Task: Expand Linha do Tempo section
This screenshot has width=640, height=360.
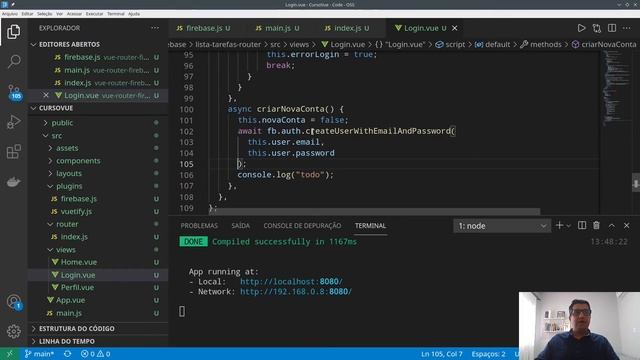Action: point(67,341)
